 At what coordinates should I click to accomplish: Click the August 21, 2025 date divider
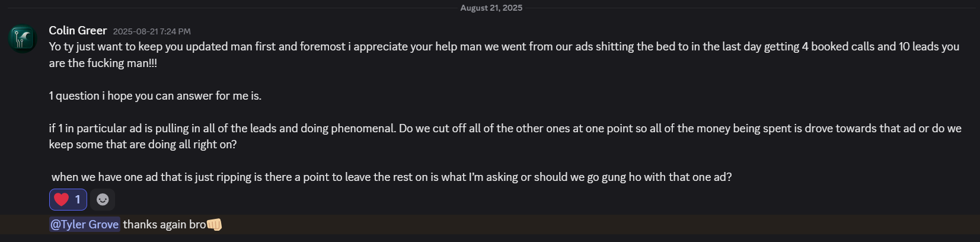491,8
